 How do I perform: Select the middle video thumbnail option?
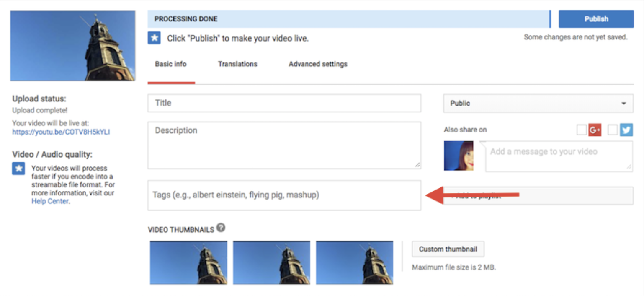(x=271, y=263)
